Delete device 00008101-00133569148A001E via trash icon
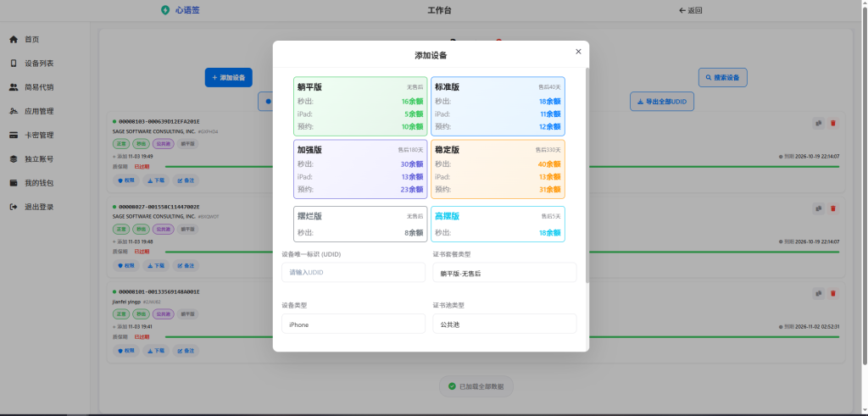868x416 pixels. [x=833, y=293]
